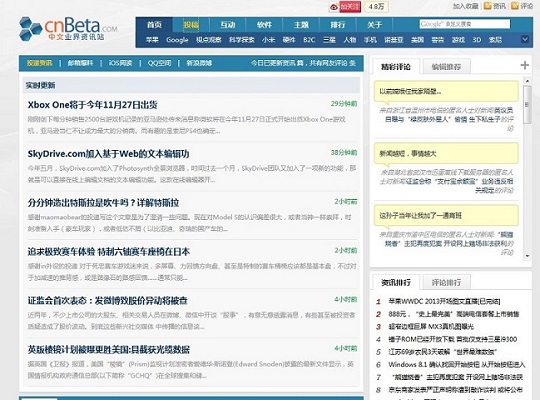Click the cnBeta.COM logo

tap(68, 29)
